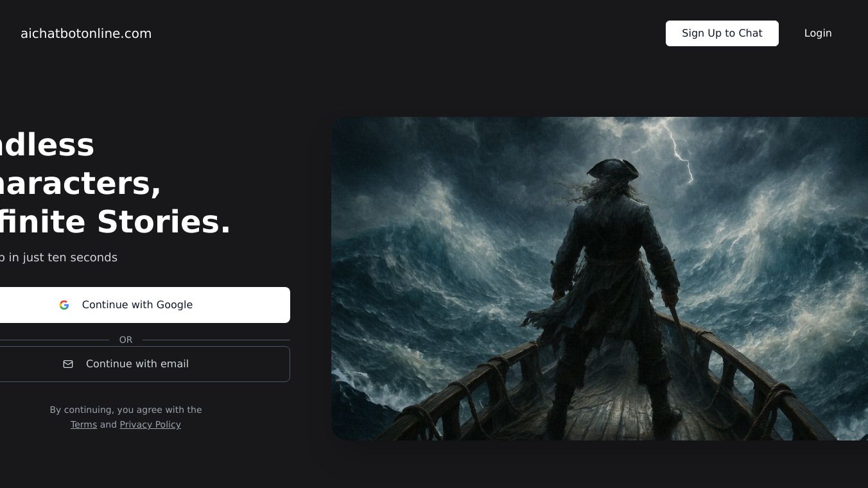Screen dimensions: 868x488
Task: Open the Privacy Policy link
Action: point(150,424)
